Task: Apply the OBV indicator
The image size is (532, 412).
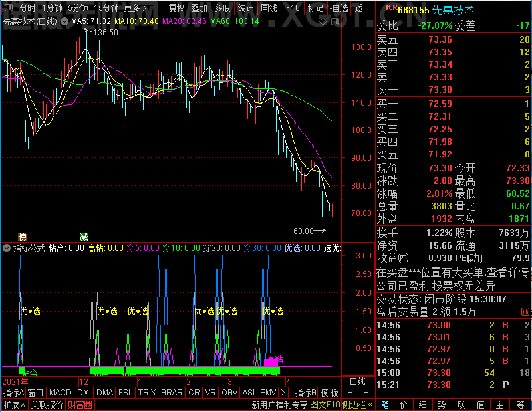Action: (x=229, y=393)
